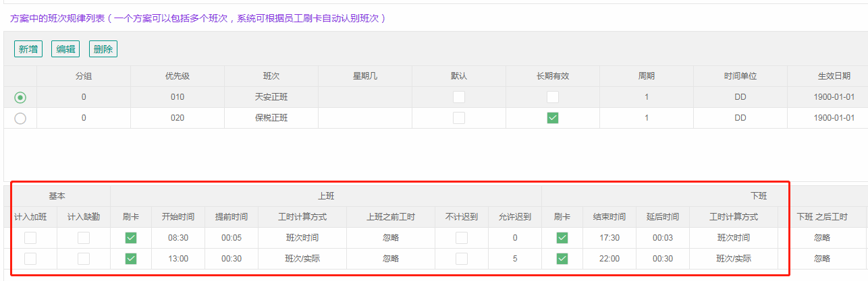The width and height of the screenshot is (868, 281).
Task: Toggle 计入加班 checkbox in the 08:30 row
Action: [30, 238]
